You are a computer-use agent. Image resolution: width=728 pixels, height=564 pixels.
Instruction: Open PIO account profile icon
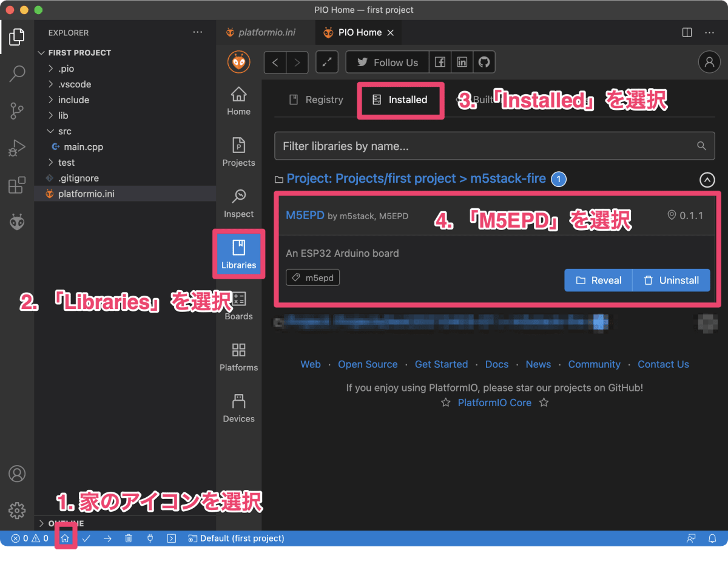pyautogui.click(x=709, y=62)
